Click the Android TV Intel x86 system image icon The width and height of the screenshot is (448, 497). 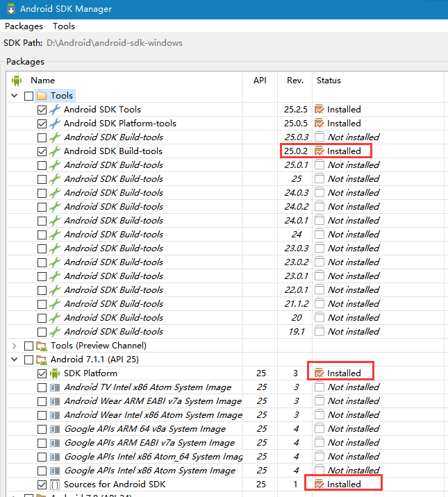pyautogui.click(x=55, y=387)
